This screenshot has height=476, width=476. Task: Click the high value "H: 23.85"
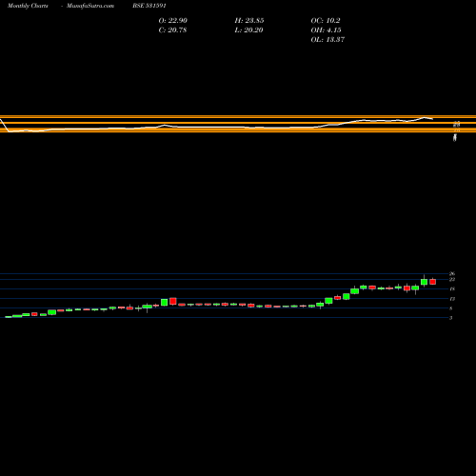point(249,21)
